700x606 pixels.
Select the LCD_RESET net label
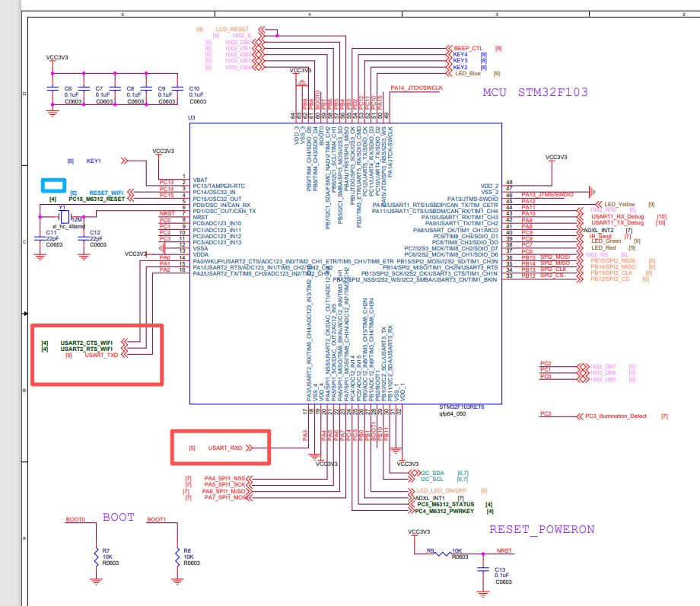232,29
